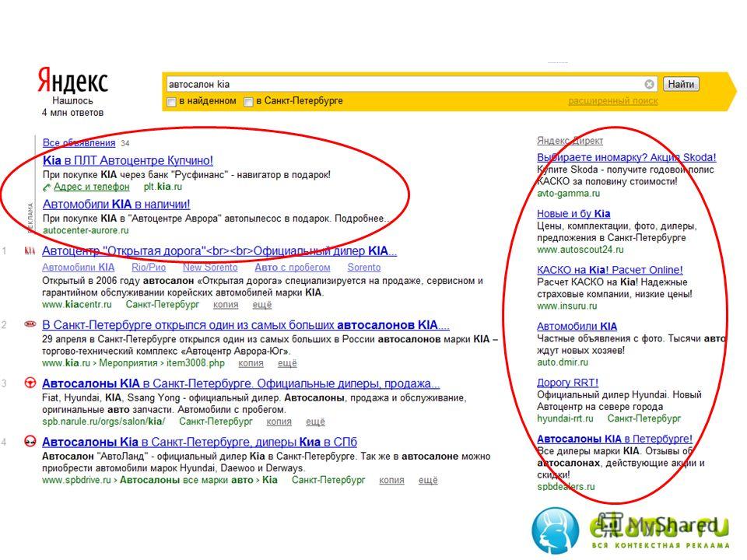Open копия link of the kia.ru result

(251, 363)
